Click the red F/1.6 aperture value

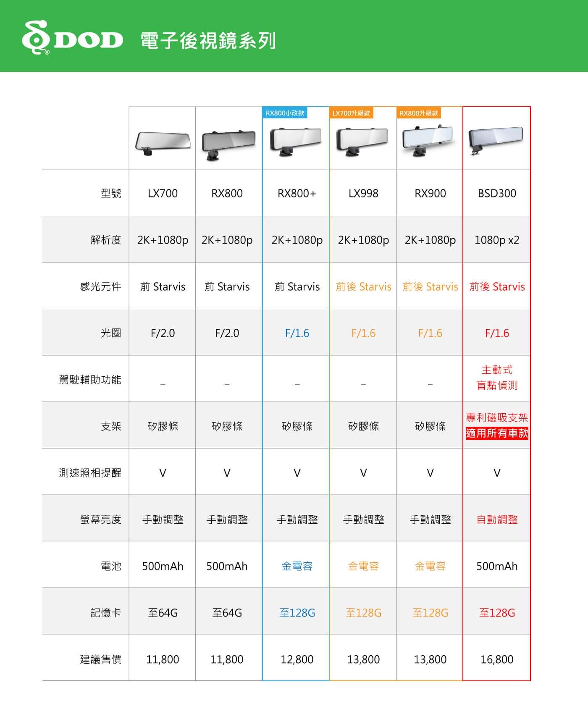click(x=497, y=333)
